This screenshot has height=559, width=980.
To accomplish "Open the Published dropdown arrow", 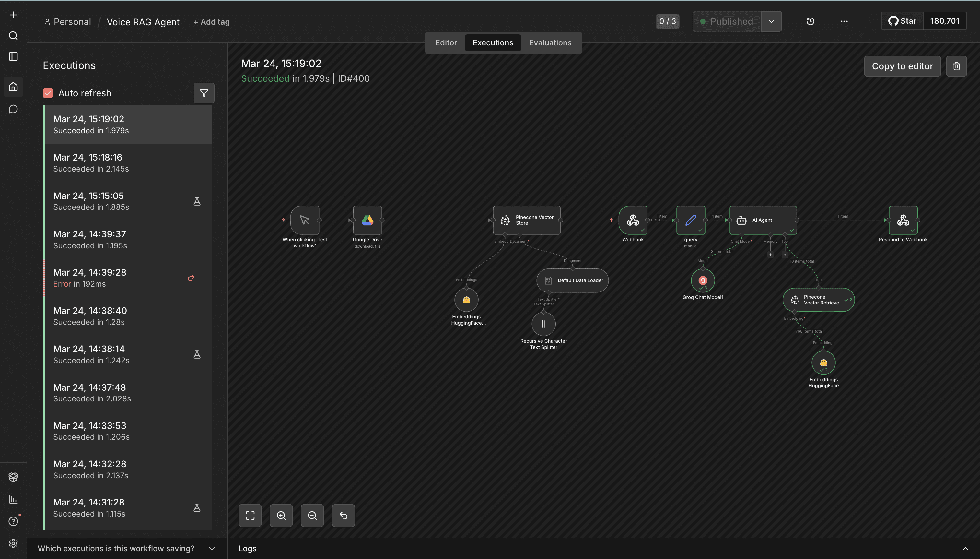I will point(771,21).
